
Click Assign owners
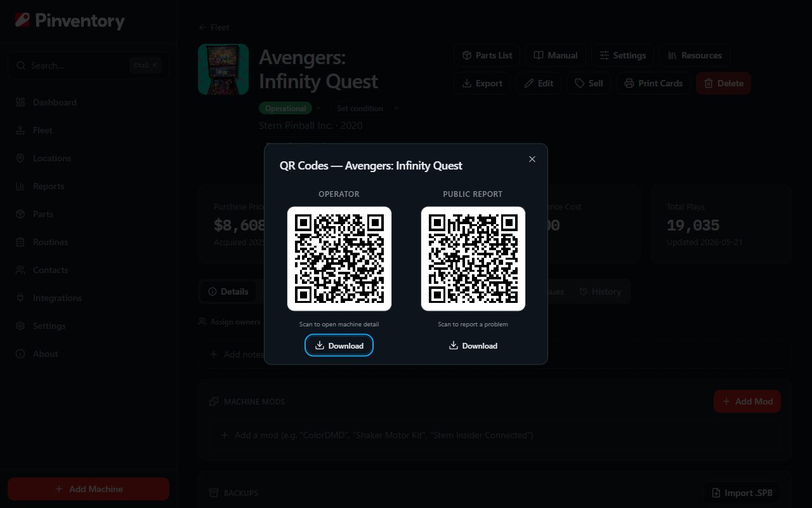[x=229, y=322]
